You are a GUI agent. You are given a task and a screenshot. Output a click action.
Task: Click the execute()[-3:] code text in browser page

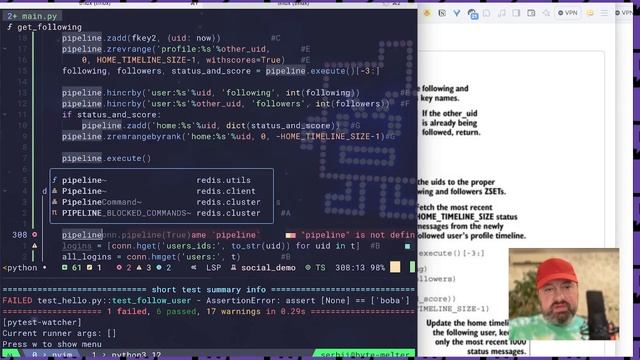451,253
